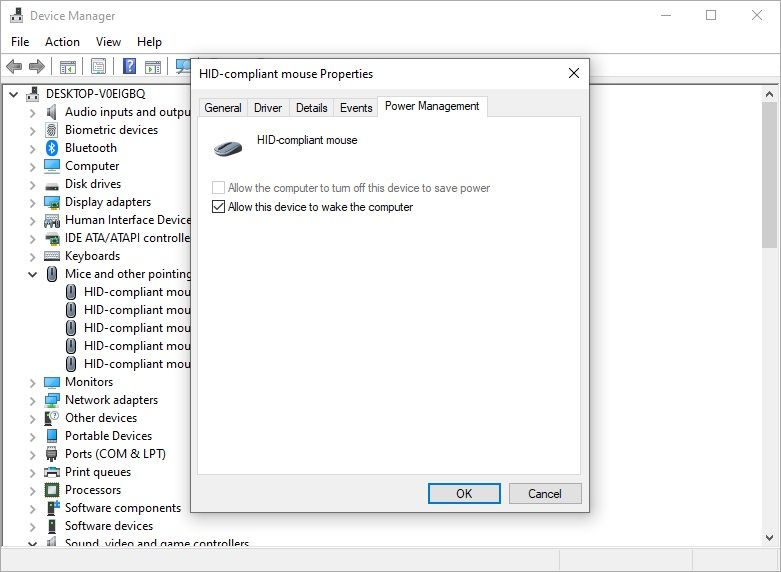Click the Audio inputs speaker icon
The height and width of the screenshot is (572, 781).
click(51, 112)
